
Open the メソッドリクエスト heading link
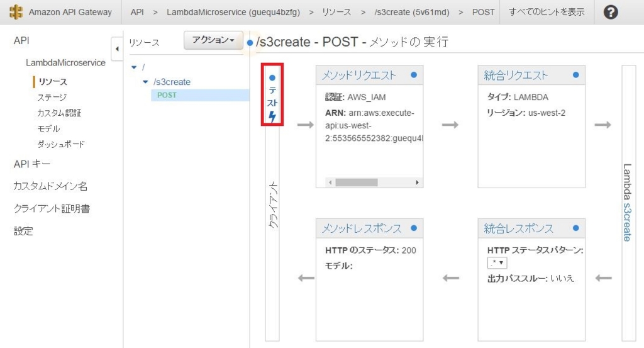click(359, 75)
